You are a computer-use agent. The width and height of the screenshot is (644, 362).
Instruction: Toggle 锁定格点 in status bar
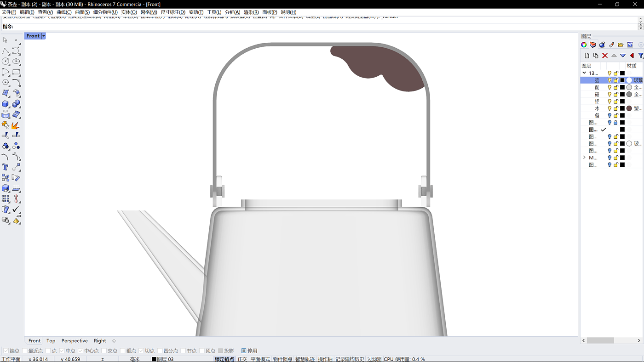pyautogui.click(x=224, y=359)
